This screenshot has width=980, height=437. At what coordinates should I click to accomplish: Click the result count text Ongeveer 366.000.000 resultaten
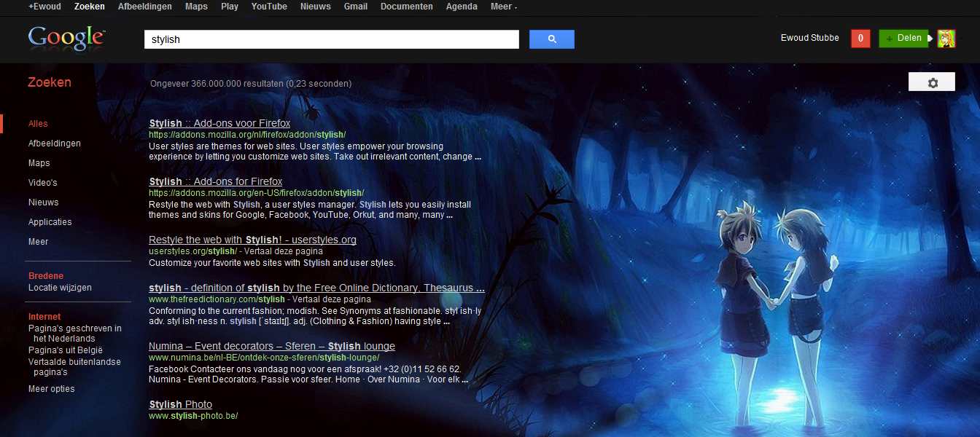pos(251,84)
